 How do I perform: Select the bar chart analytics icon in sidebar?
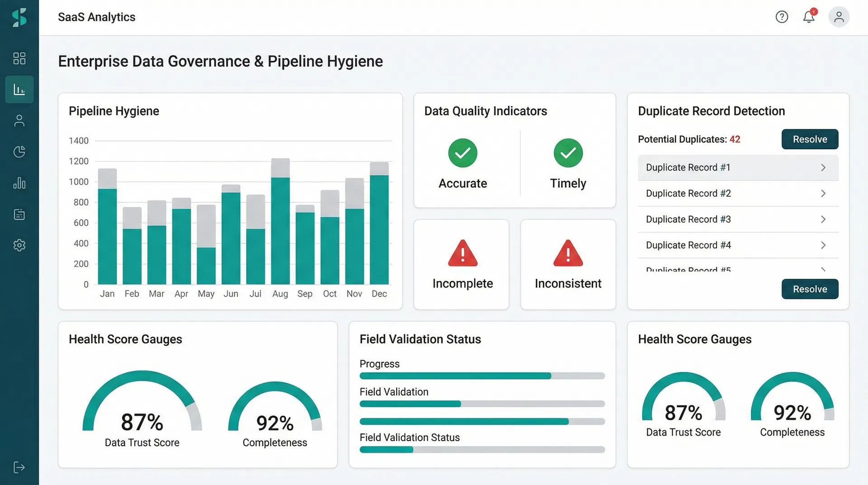(x=19, y=89)
